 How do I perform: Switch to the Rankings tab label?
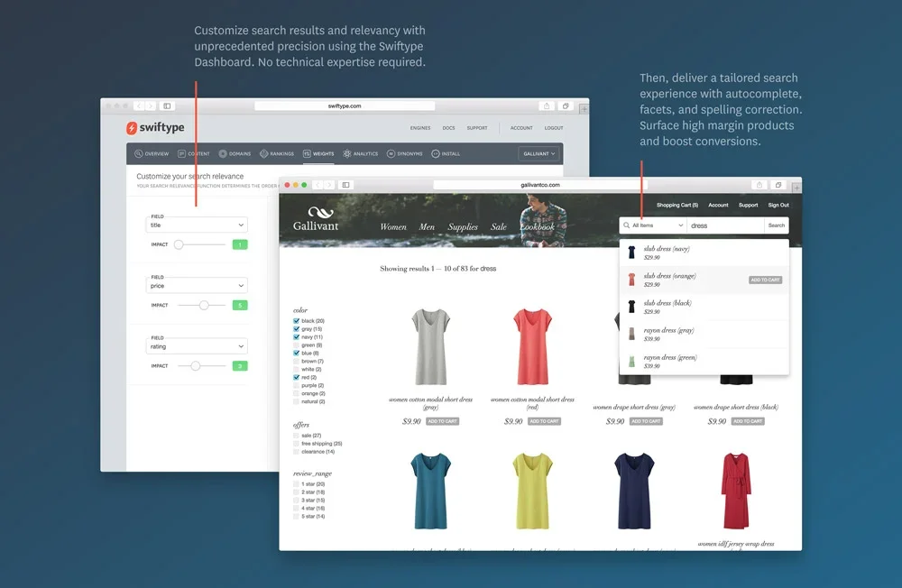click(x=281, y=153)
